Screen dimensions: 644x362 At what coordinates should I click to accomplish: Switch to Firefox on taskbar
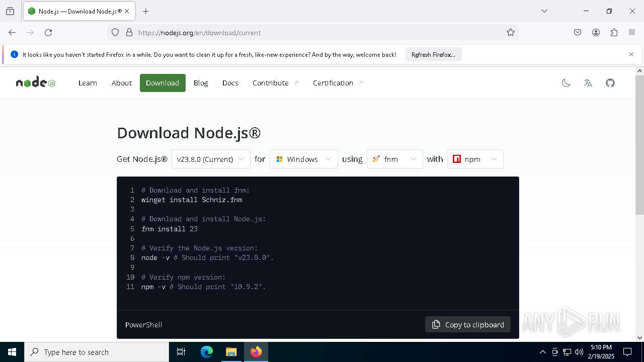click(256, 352)
